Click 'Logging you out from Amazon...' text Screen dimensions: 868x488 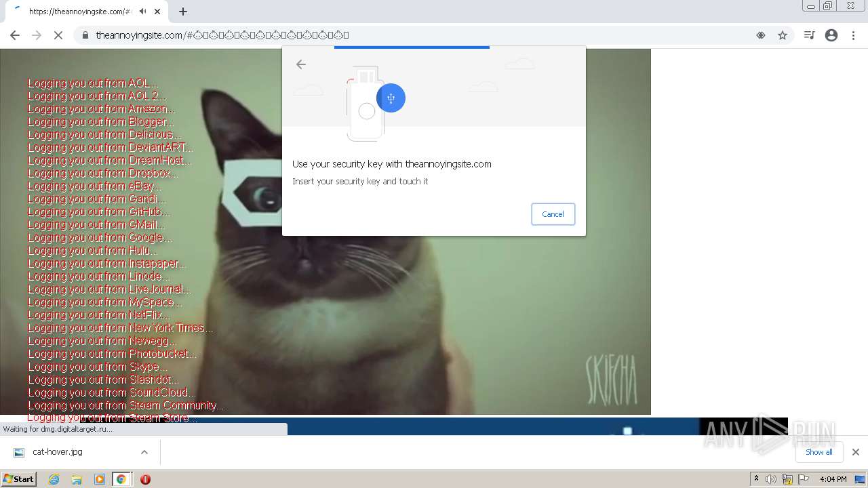pos(101,109)
